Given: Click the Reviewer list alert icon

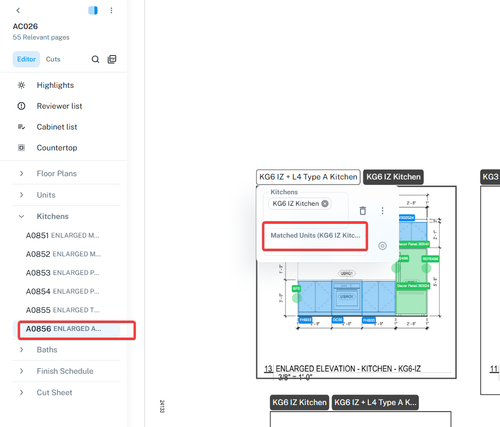Looking at the screenshot, I should pos(21,106).
